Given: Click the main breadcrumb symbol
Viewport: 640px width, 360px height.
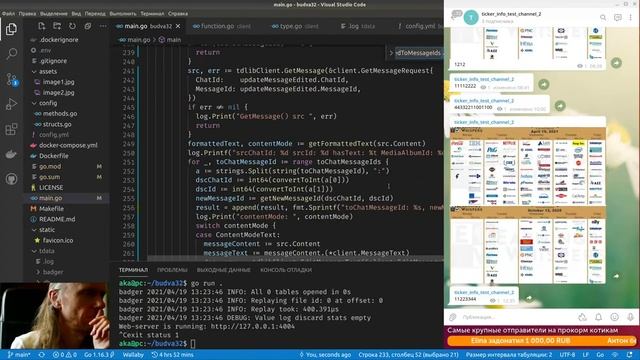Looking at the screenshot, I should pos(170,40).
